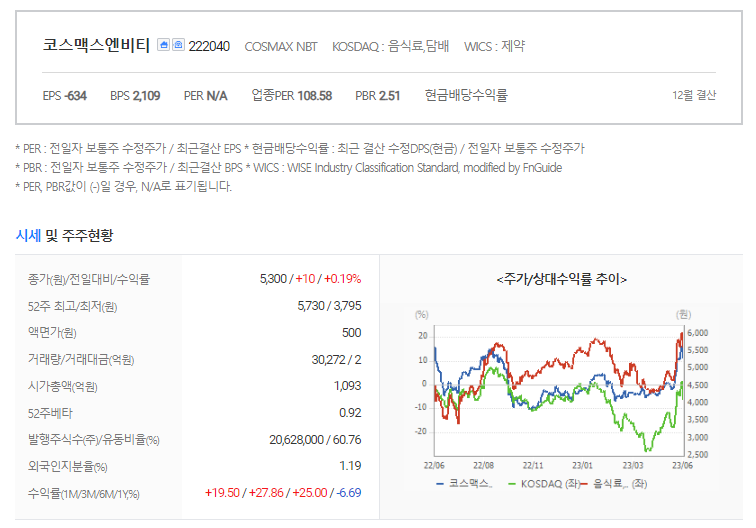This screenshot has height=528, width=756.
Task: Click the market cap value 1,093
Action: point(348,386)
